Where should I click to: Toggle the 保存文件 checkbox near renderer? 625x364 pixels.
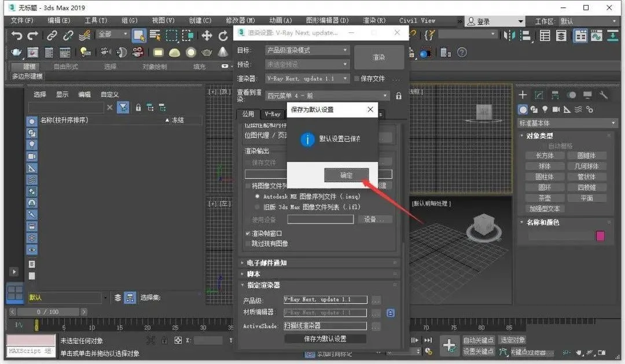pos(356,79)
